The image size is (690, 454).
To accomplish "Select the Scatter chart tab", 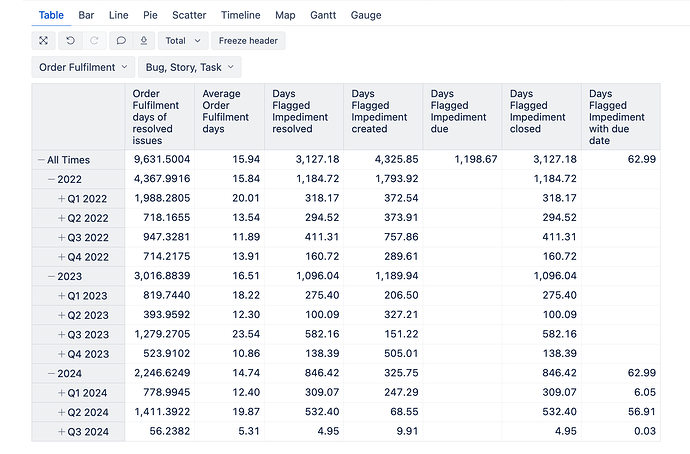I will coord(189,16).
